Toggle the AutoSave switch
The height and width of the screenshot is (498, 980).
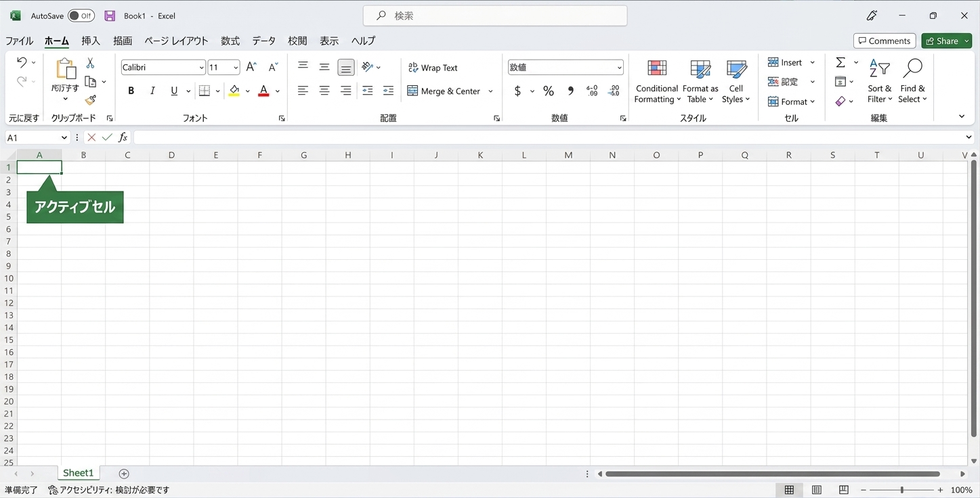pyautogui.click(x=81, y=16)
